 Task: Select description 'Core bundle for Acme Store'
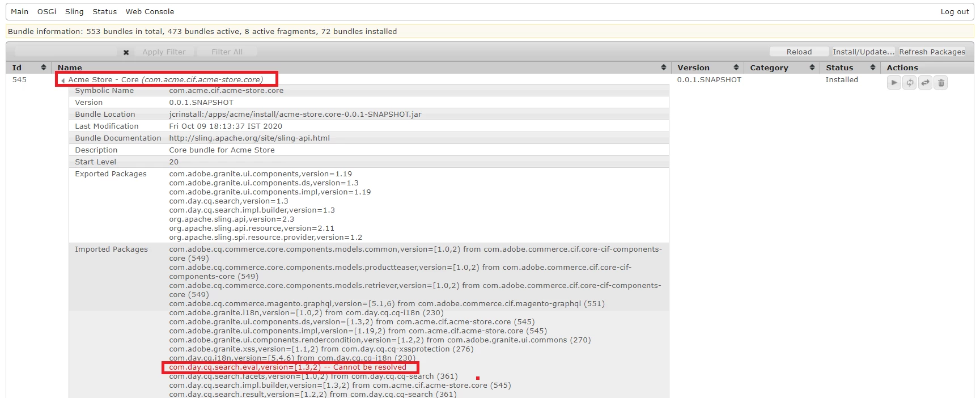tap(222, 150)
